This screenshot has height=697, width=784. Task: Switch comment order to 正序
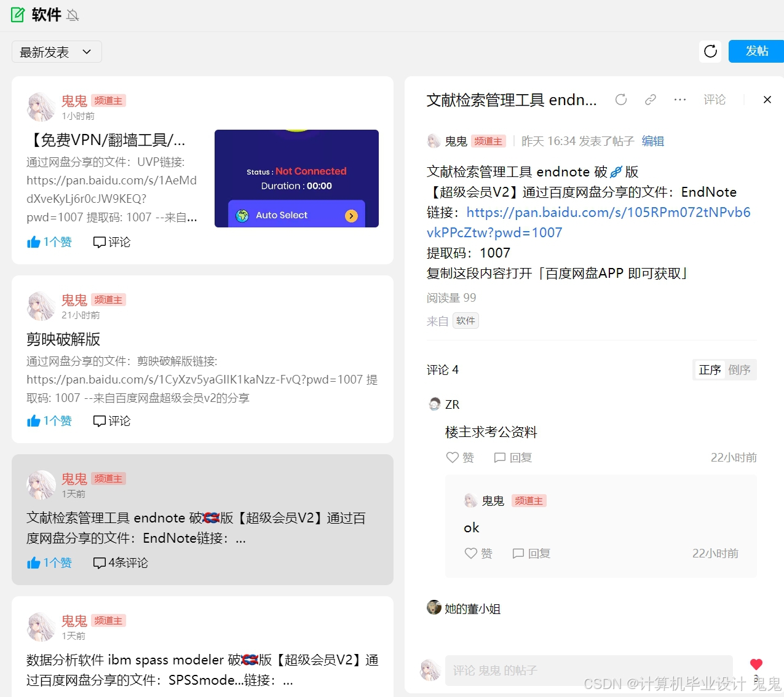[x=710, y=370]
